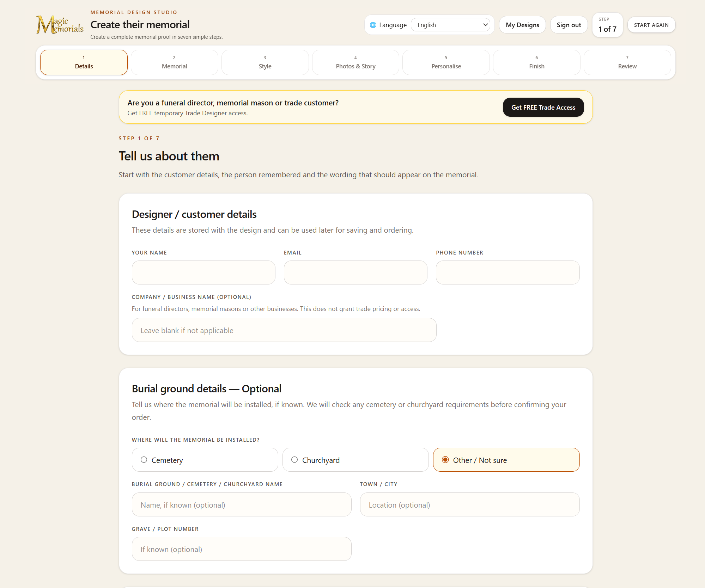Screen dimensions: 705x588
Task: Click Get FREE Trade Access button
Action: pos(543,107)
